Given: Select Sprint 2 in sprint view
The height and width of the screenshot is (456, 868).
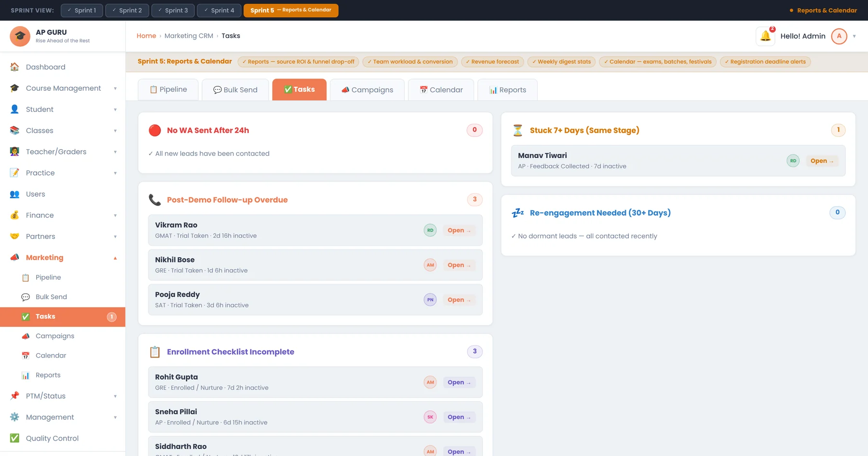Looking at the screenshot, I should [x=127, y=10].
